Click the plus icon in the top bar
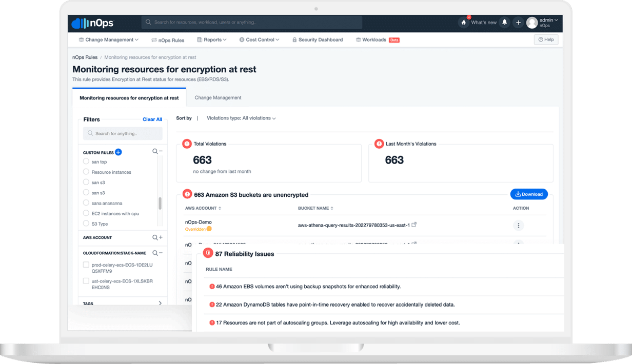 tap(518, 23)
